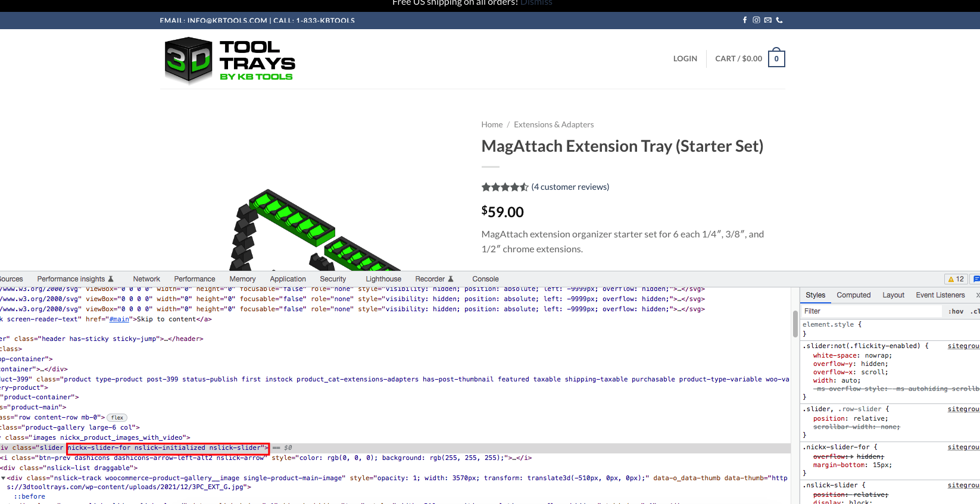Open the LOGIN link
Viewport: 980px width, 504px height.
[685, 58]
